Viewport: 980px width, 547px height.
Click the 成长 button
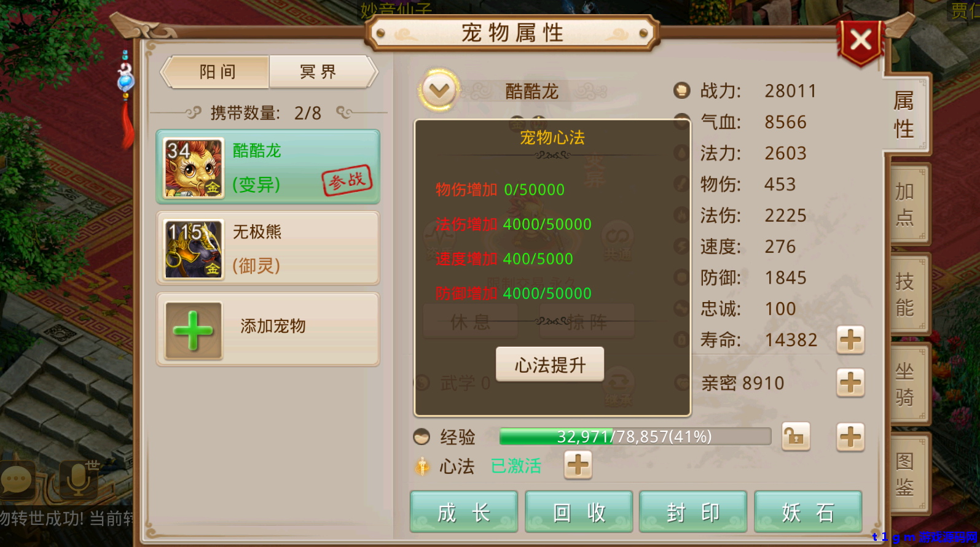point(464,512)
